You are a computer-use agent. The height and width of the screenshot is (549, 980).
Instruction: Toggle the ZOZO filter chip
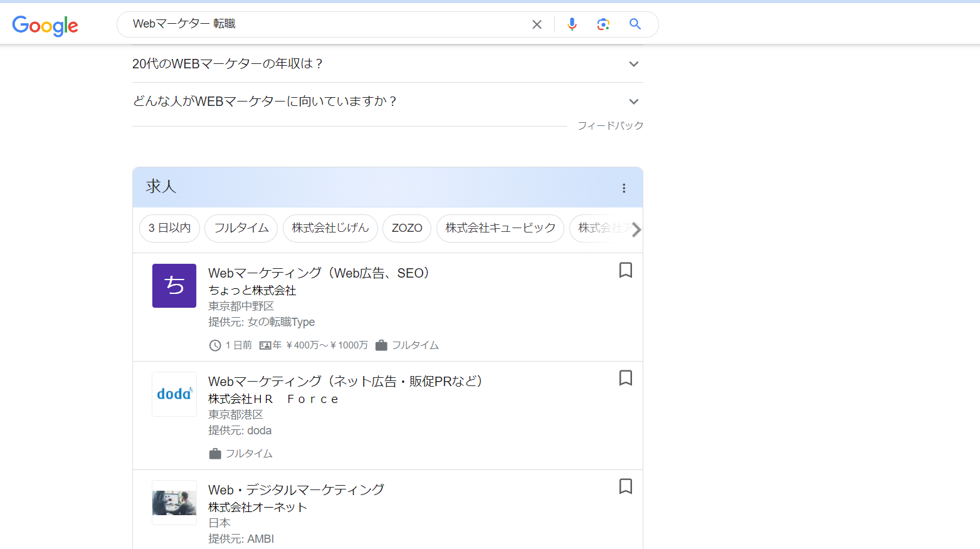pos(406,228)
